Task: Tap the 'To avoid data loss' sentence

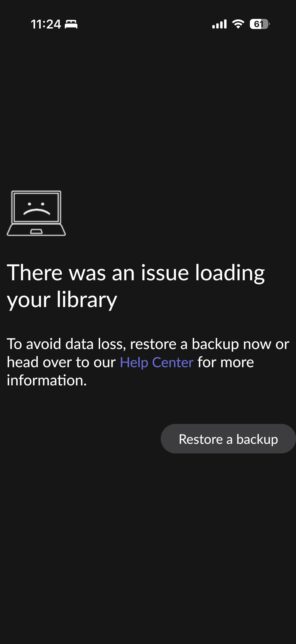Action: [148, 344]
